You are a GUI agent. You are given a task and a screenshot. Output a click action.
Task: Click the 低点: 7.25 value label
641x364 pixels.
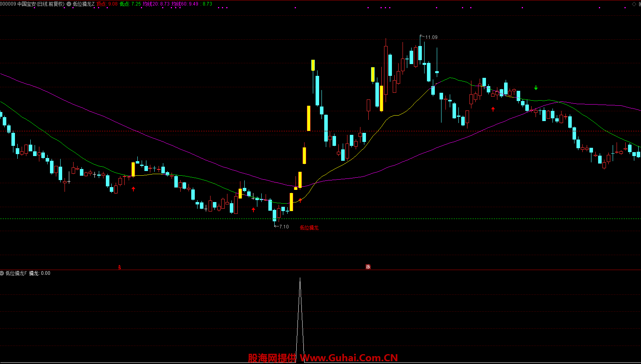point(130,4)
